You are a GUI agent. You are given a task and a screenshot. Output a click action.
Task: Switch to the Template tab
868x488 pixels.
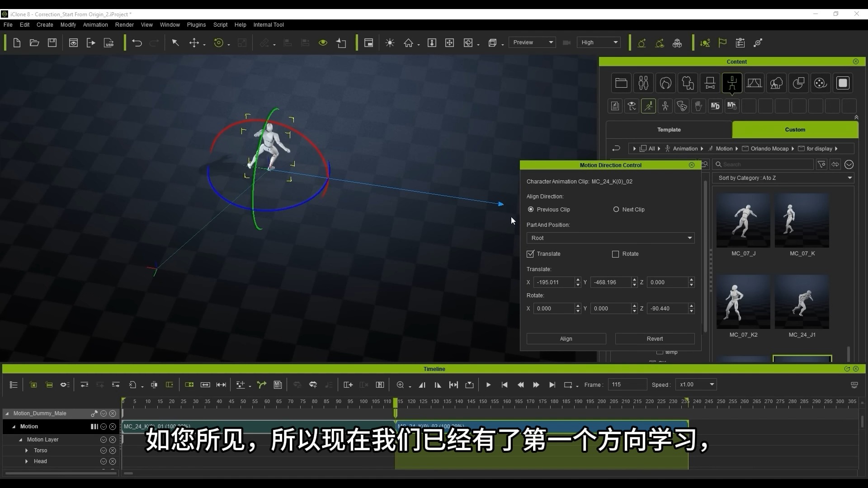(668, 130)
